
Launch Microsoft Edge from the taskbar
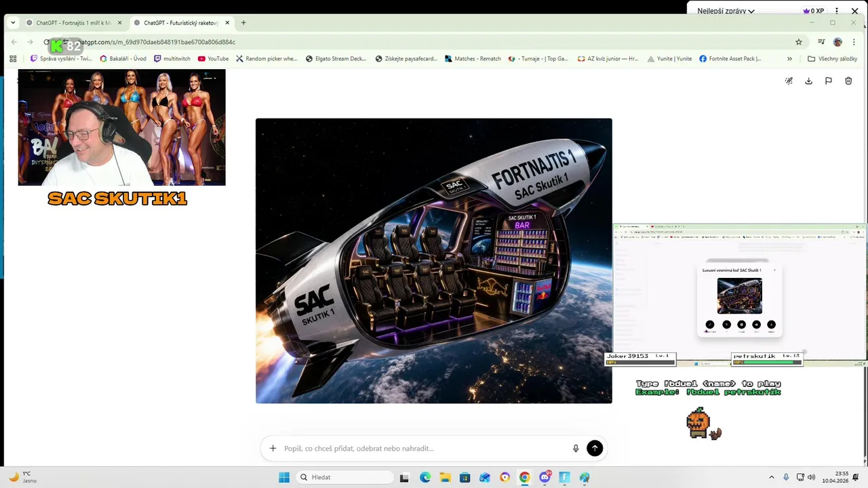click(x=425, y=477)
